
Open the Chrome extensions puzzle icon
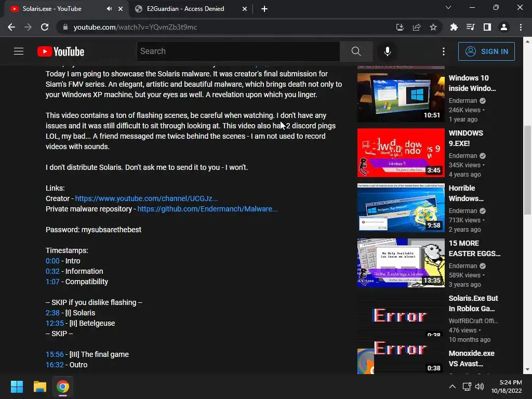click(x=454, y=27)
